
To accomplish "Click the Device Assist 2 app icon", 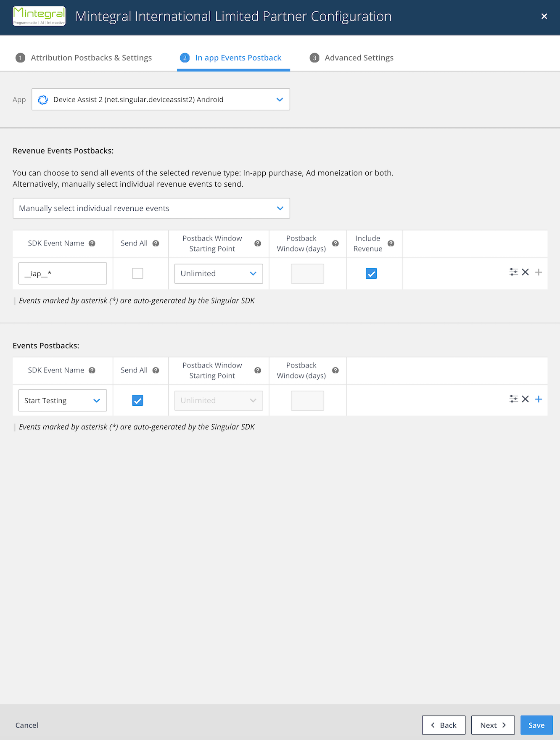I will pos(43,100).
